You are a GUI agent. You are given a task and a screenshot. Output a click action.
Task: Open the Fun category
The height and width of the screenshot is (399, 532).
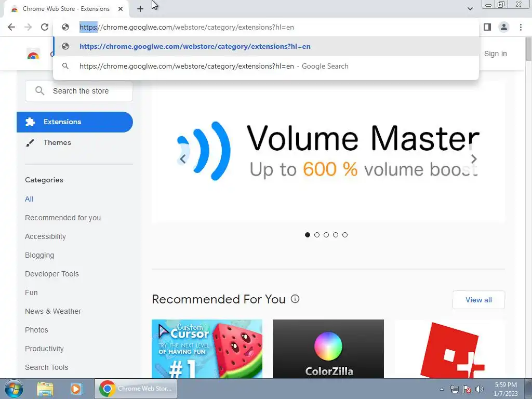pos(31,292)
